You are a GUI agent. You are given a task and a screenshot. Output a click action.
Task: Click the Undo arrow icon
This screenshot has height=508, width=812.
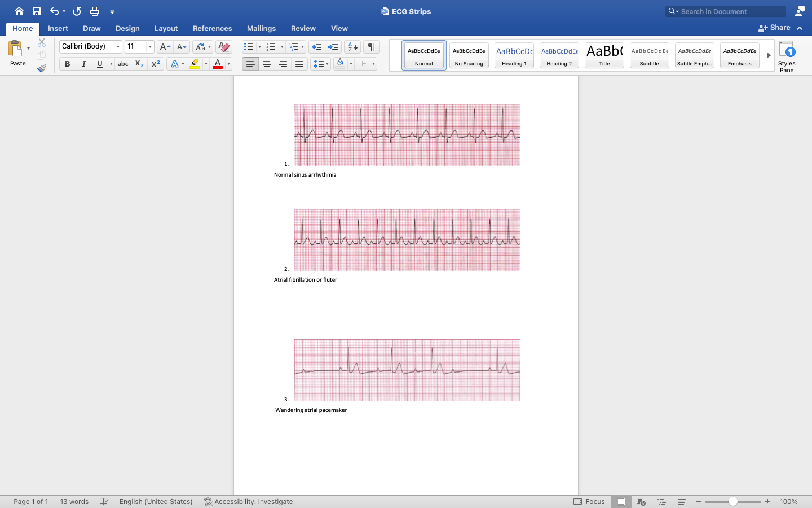tap(54, 11)
